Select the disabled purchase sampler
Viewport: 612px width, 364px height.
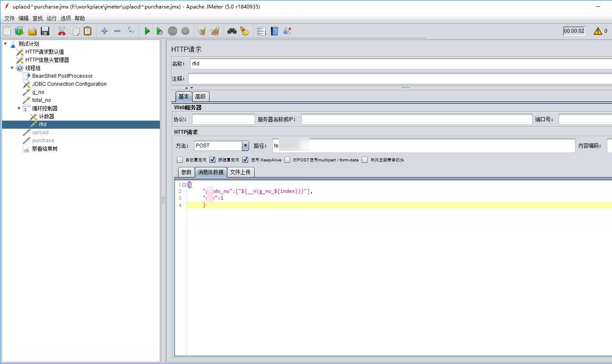43,141
